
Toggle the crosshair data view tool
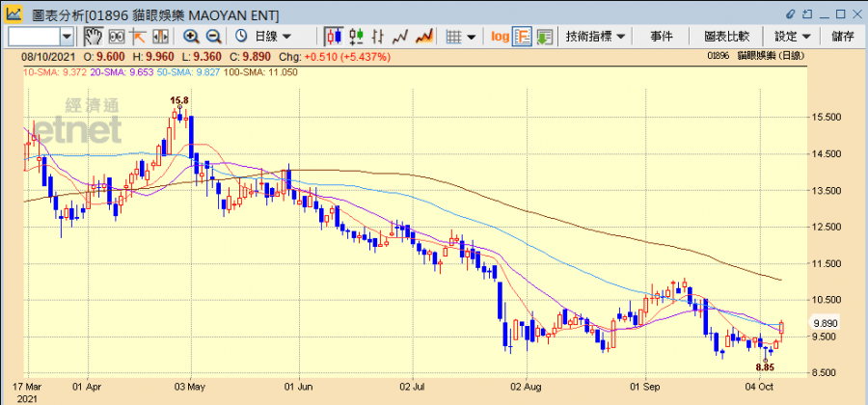click(116, 37)
